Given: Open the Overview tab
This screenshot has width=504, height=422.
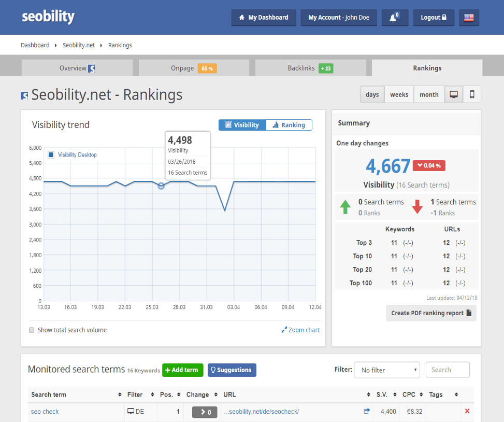Looking at the screenshot, I should coord(77,68).
